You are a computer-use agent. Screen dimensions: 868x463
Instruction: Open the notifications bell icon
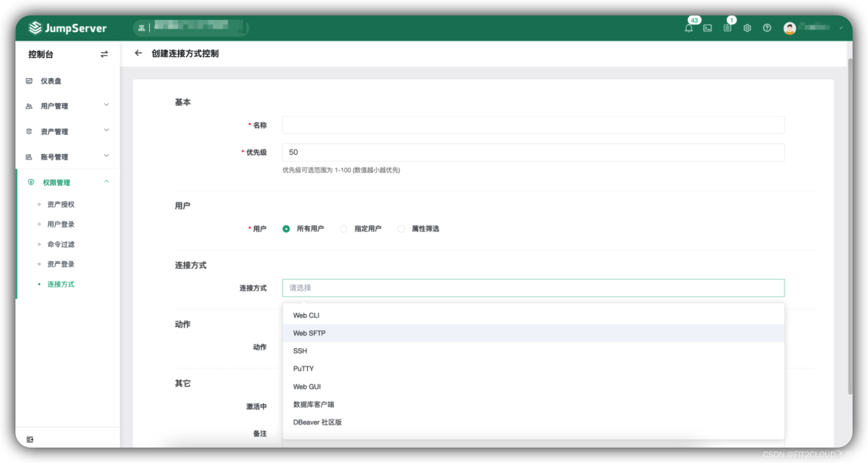688,28
